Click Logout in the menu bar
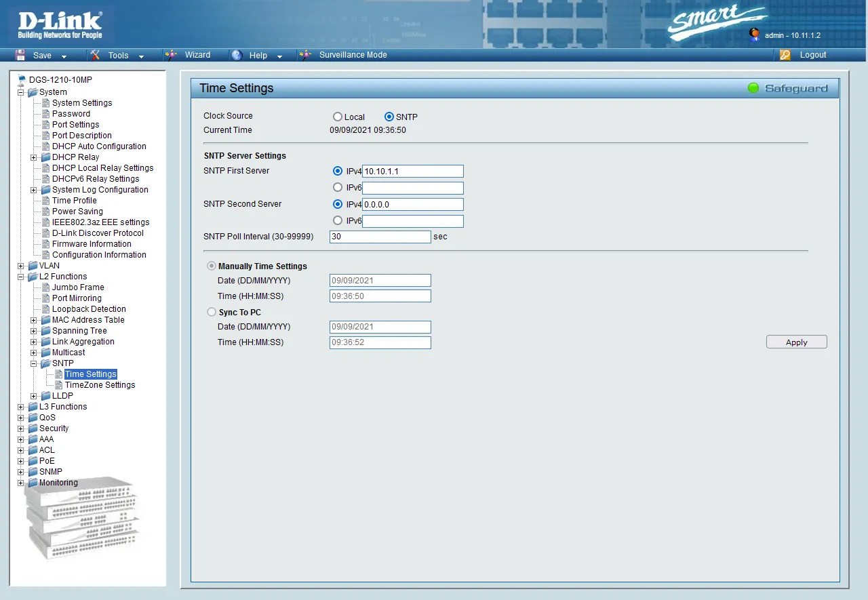The height and width of the screenshot is (600, 868). (x=812, y=55)
